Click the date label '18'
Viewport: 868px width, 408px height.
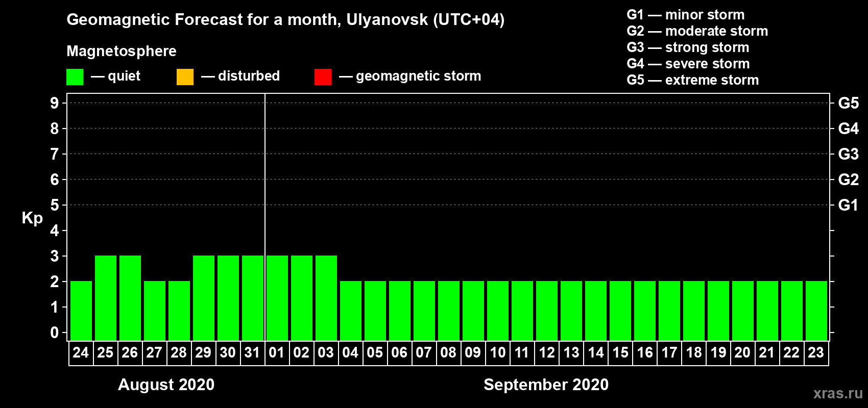(x=693, y=352)
